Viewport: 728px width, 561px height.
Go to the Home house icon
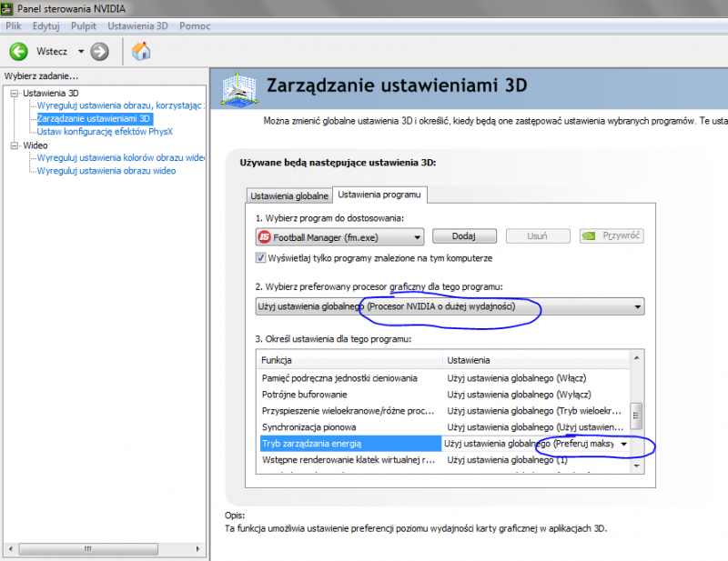[x=141, y=51]
